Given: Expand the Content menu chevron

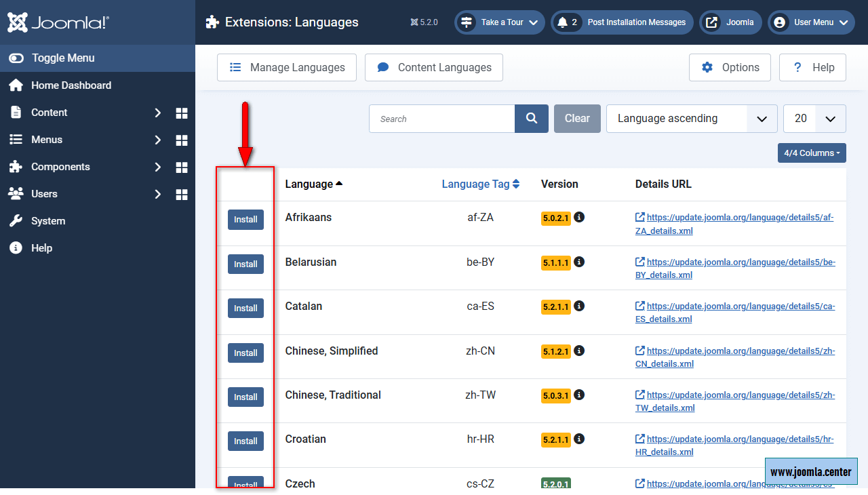Looking at the screenshot, I should pyautogui.click(x=158, y=113).
